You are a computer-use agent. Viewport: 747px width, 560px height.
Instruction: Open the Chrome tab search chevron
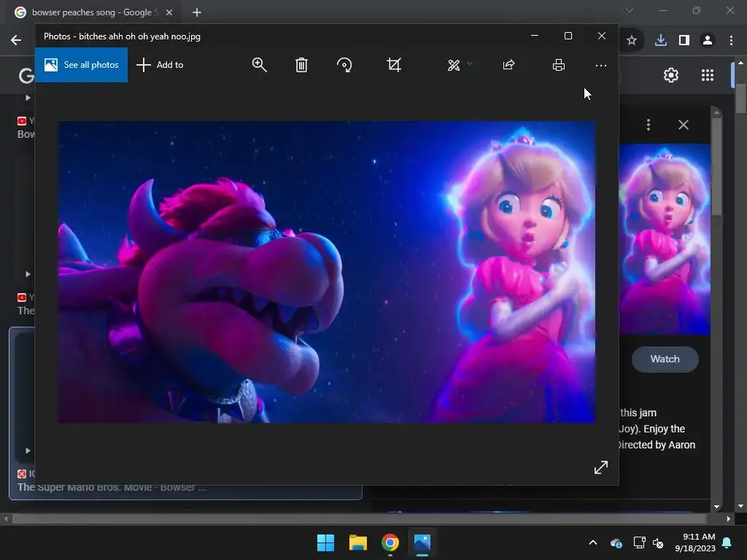click(630, 10)
